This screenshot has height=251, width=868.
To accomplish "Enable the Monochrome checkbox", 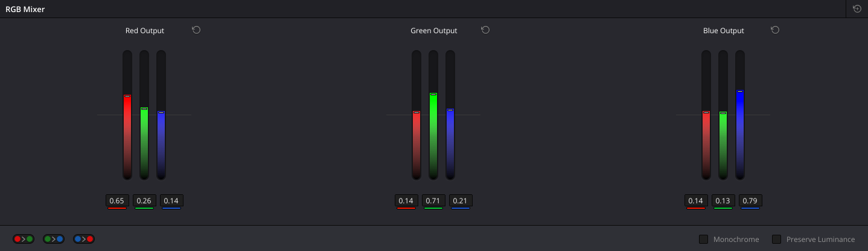I will point(703,240).
